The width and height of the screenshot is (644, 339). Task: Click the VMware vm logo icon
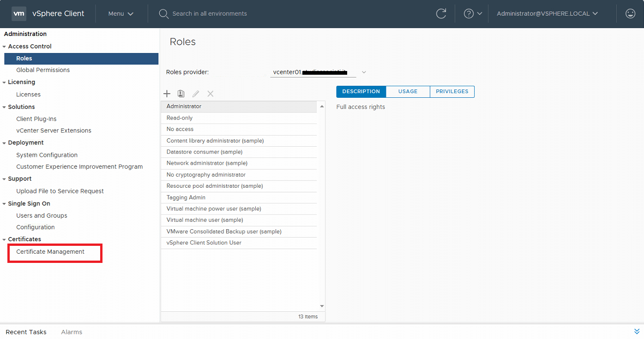click(x=19, y=14)
